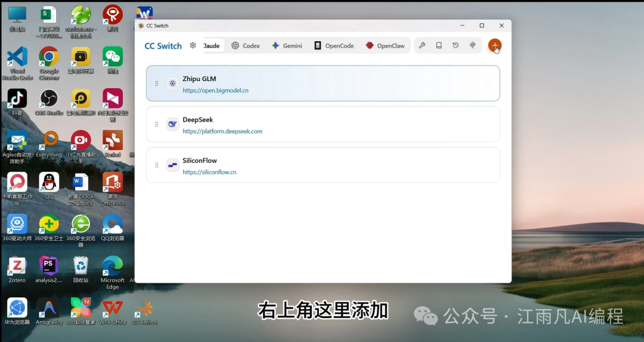Select the Recycle Bin (回收站) icon

click(81, 269)
